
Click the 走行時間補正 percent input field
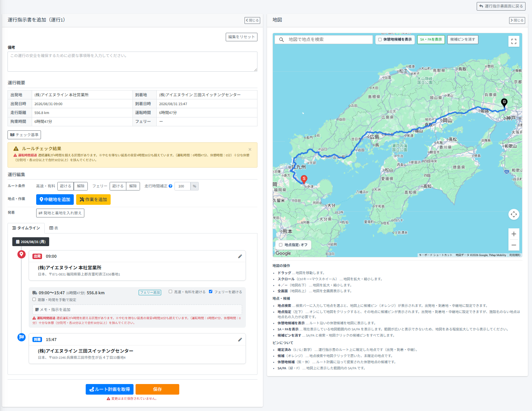point(182,186)
